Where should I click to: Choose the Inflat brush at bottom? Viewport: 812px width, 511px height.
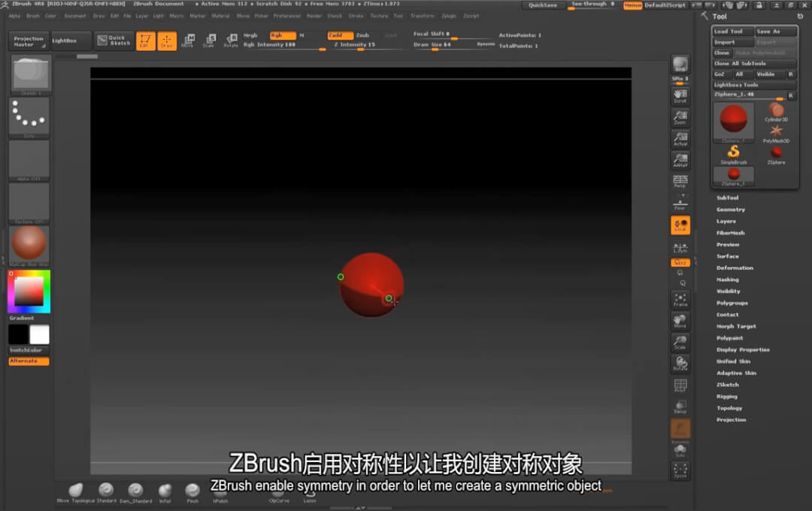click(165, 492)
